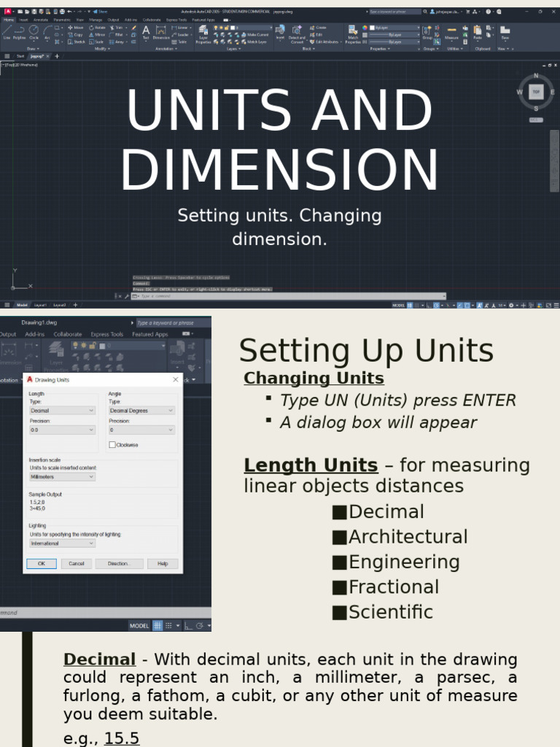This screenshot has height=747, width=560.
Task: Open the Model layout tab at the bottom
Action: pyautogui.click(x=22, y=305)
